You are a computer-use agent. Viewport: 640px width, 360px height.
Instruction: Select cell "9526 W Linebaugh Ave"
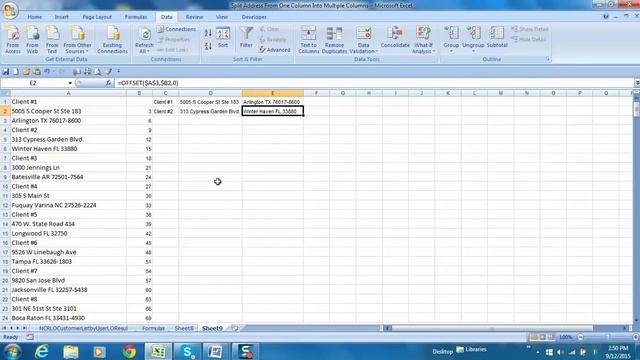(x=68, y=252)
